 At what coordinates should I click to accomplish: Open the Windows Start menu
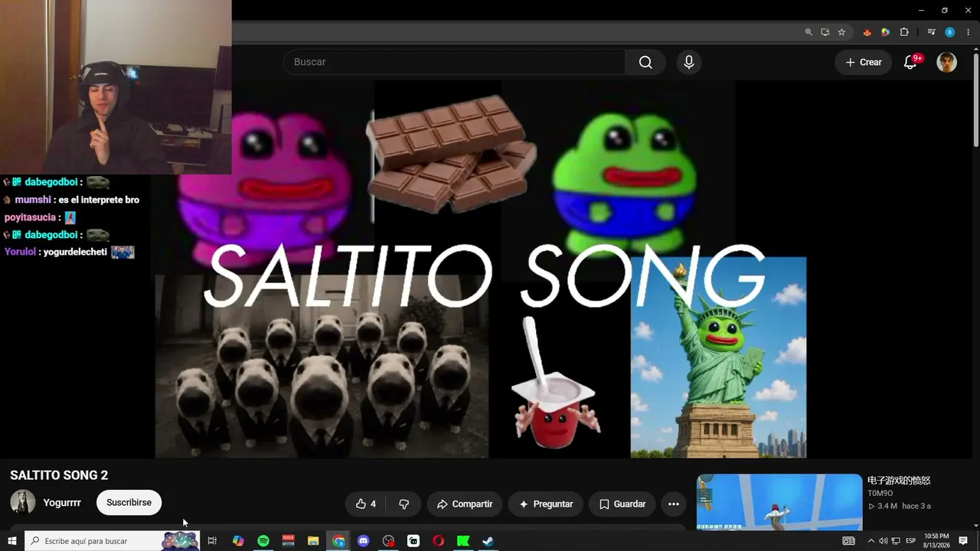12,541
